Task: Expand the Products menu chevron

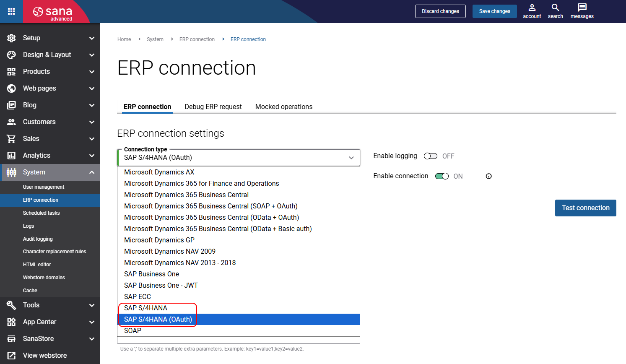Action: click(92, 72)
